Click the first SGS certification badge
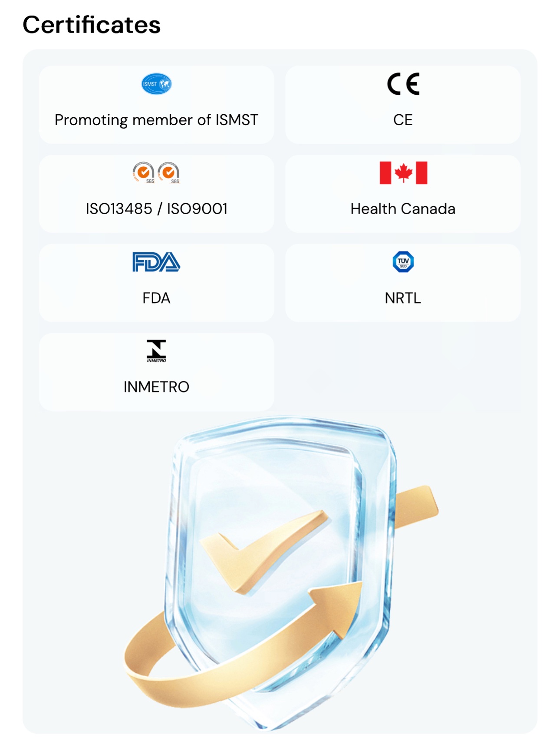Image resolution: width=560 pixels, height=744 pixels. (x=144, y=173)
